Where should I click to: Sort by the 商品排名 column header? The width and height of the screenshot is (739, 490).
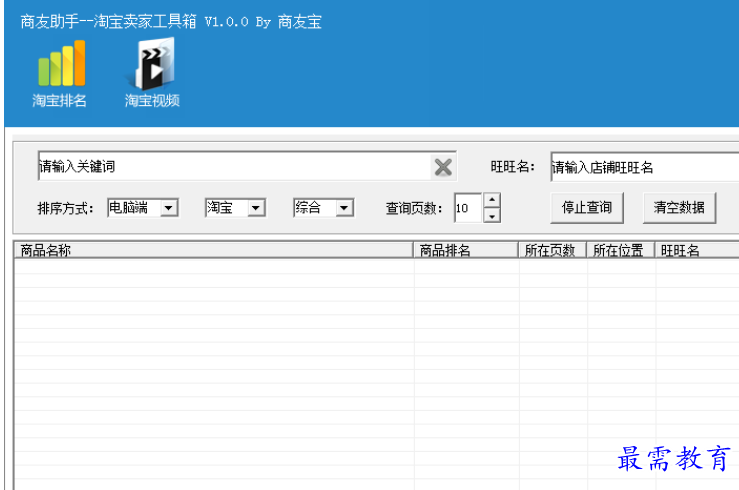[466, 250]
